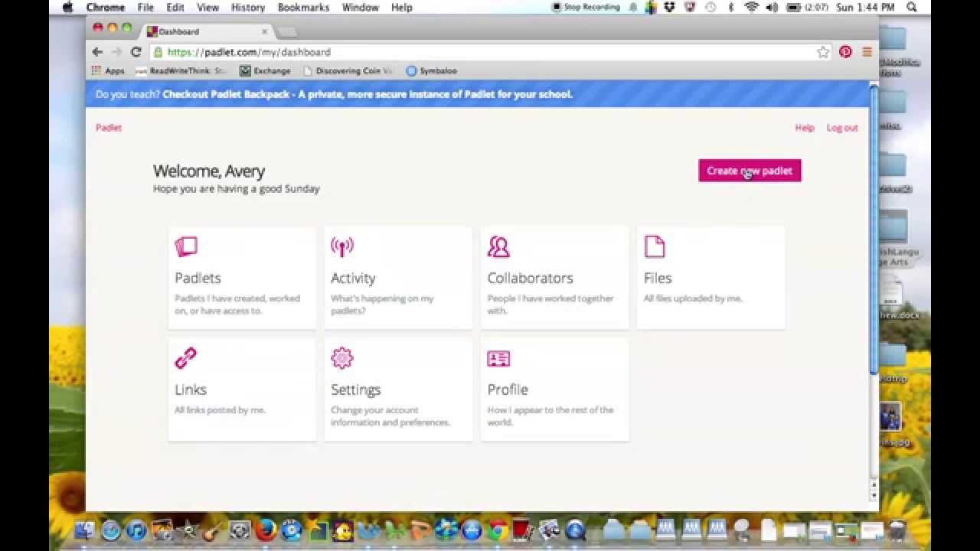The height and width of the screenshot is (551, 980).
Task: Open the Help menu in menu bar
Action: tap(401, 7)
